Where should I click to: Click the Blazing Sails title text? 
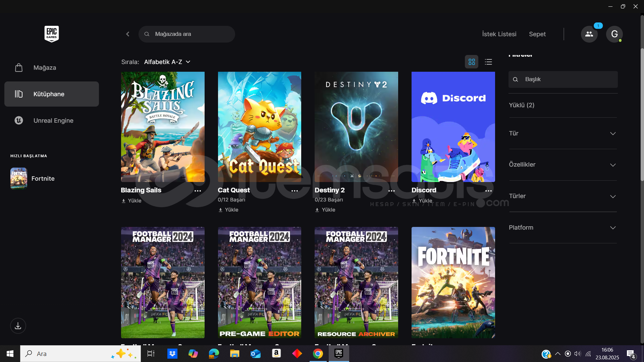(x=141, y=190)
